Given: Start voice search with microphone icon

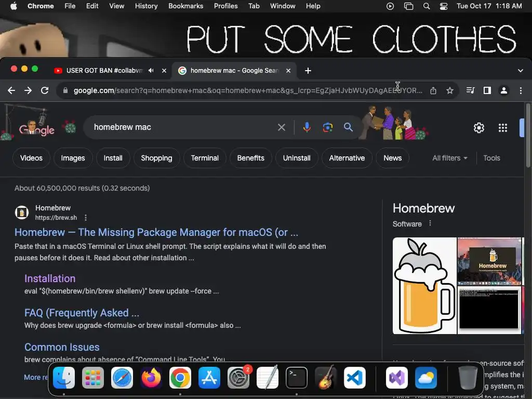Looking at the screenshot, I should click(307, 127).
